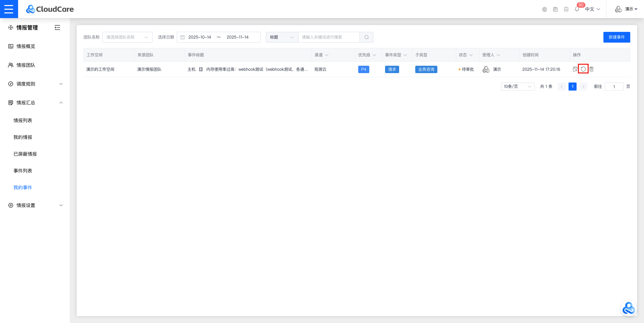Open the notification bell with 90 badge
Screen dimensions: 644x323
577,9
